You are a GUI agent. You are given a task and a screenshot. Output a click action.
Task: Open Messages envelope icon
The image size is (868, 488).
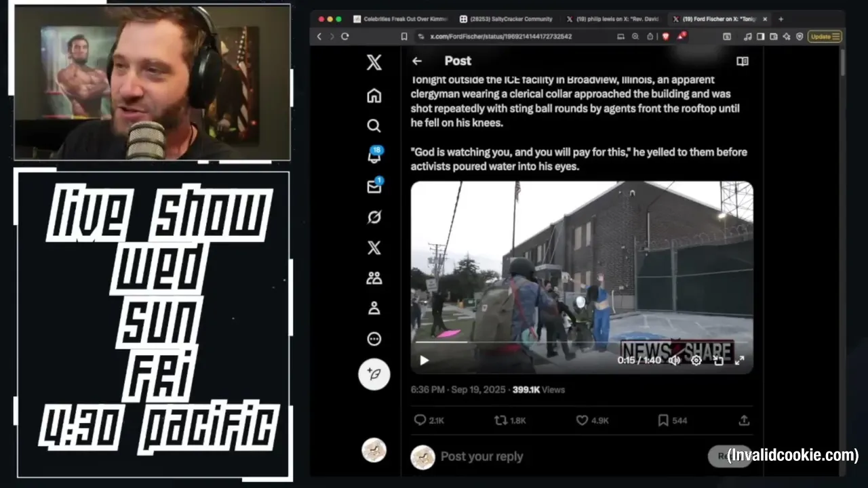coord(374,186)
